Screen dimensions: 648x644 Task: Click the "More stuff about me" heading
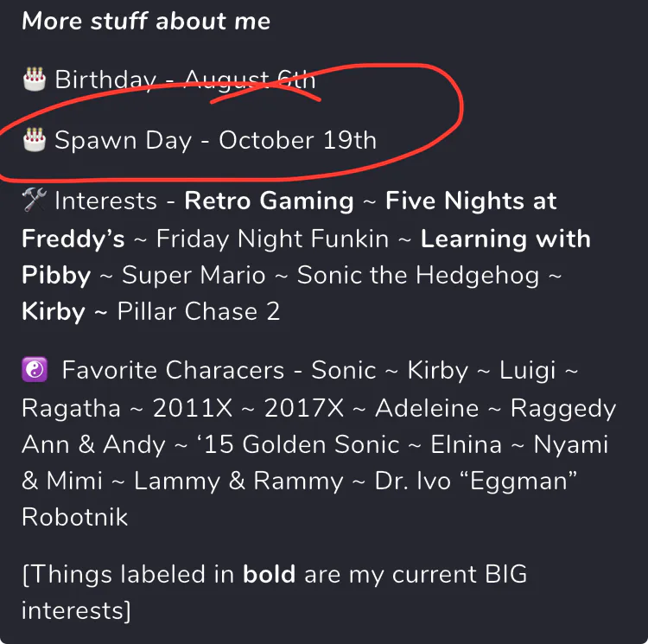146,21
